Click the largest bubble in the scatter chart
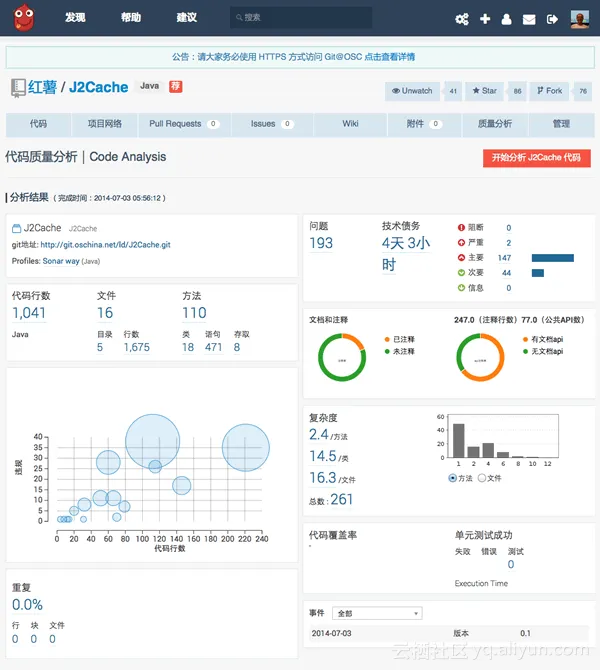The height and width of the screenshot is (670, 600). click(153, 441)
